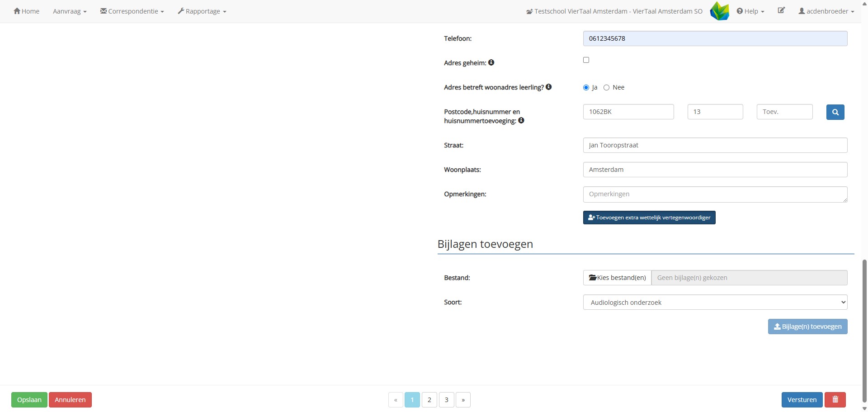This screenshot has width=868, height=412.
Task: Click the green Opslaan button
Action: [29, 400]
